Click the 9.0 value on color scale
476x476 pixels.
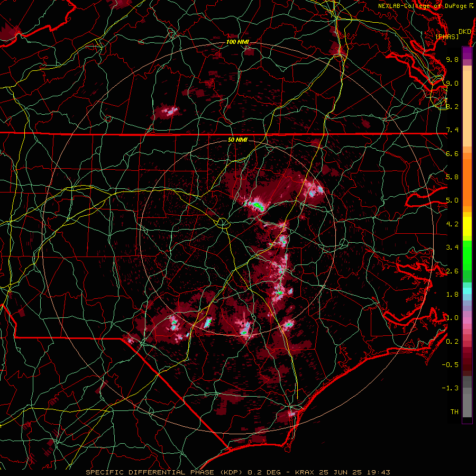(452, 83)
